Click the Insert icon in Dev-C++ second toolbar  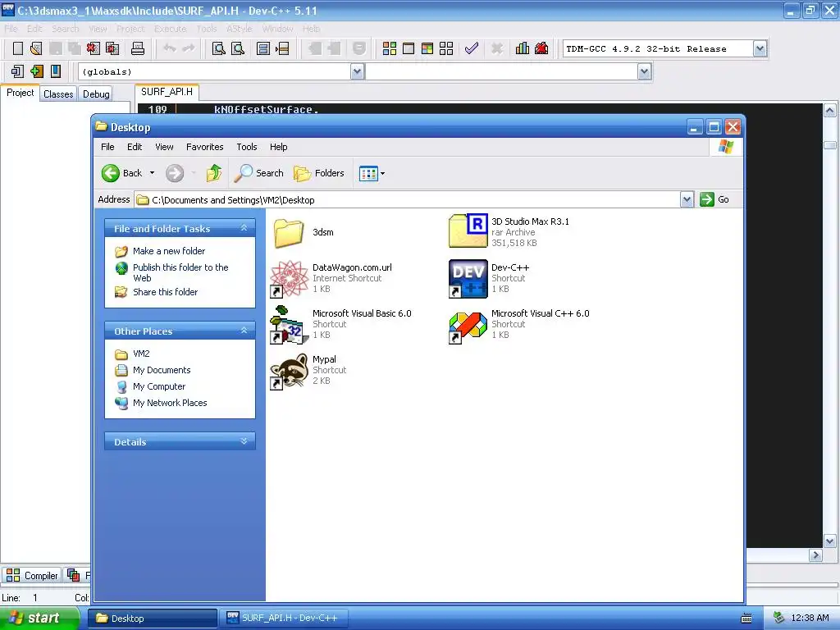point(17,71)
